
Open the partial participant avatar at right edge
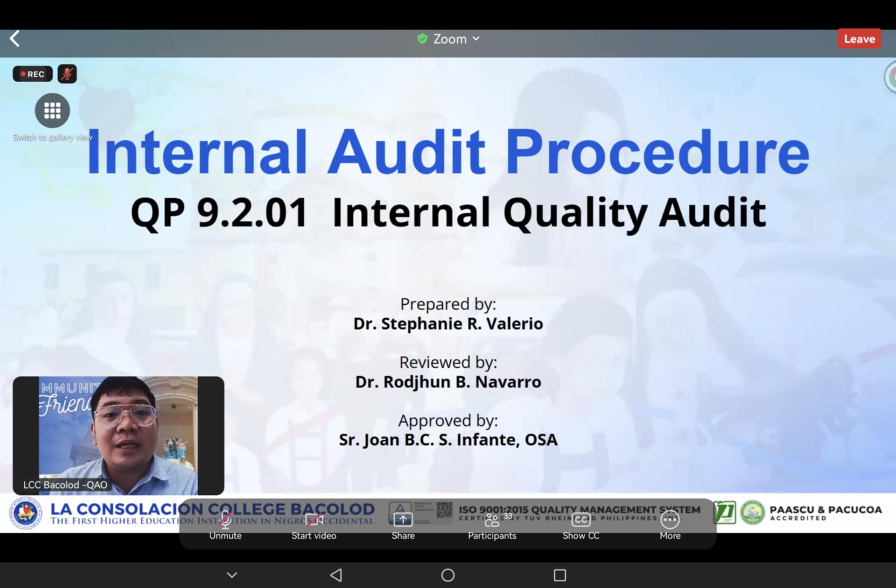[x=891, y=77]
